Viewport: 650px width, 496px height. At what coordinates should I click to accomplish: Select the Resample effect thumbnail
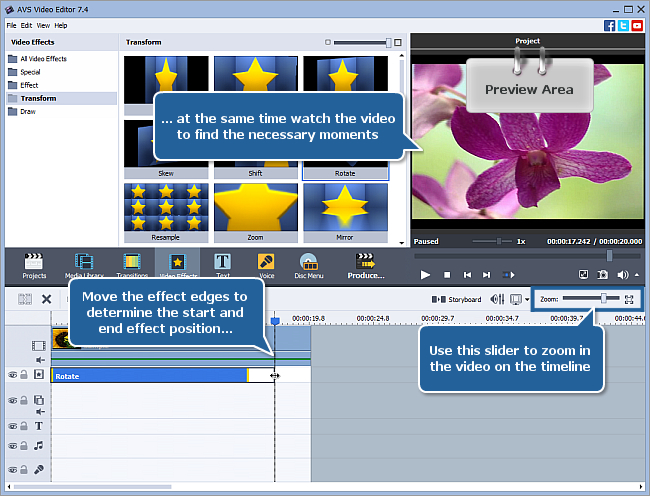(x=166, y=213)
